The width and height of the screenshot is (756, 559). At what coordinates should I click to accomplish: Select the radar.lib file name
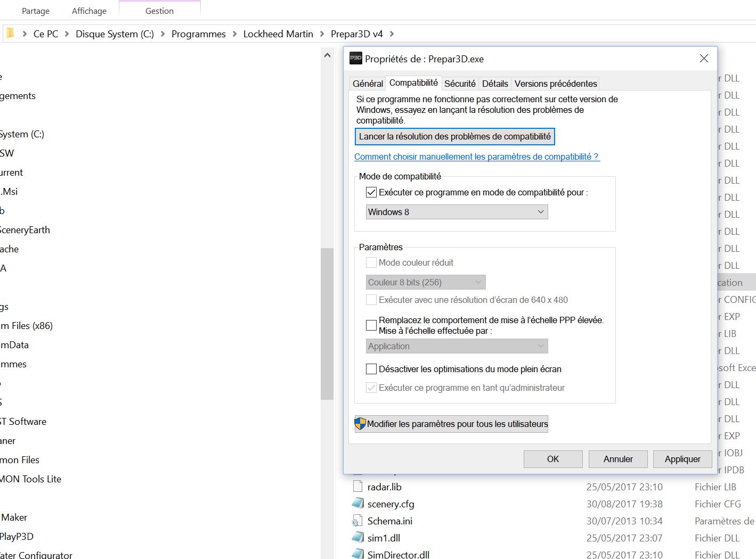pyautogui.click(x=384, y=487)
